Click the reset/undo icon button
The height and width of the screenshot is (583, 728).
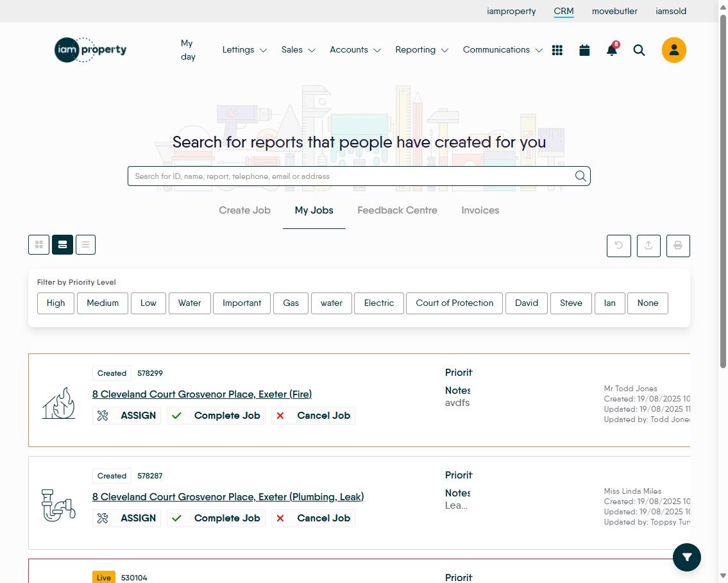pyautogui.click(x=618, y=246)
